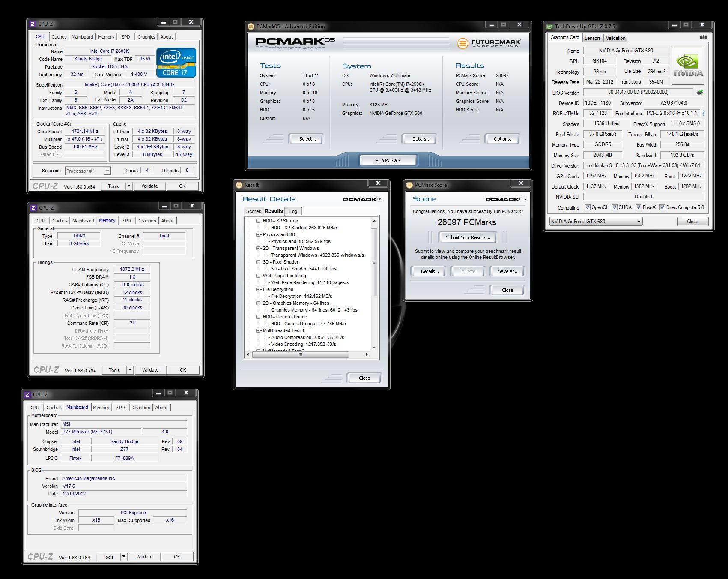Click the Bus Interface question mark icon
The height and width of the screenshot is (579, 728).
703,113
